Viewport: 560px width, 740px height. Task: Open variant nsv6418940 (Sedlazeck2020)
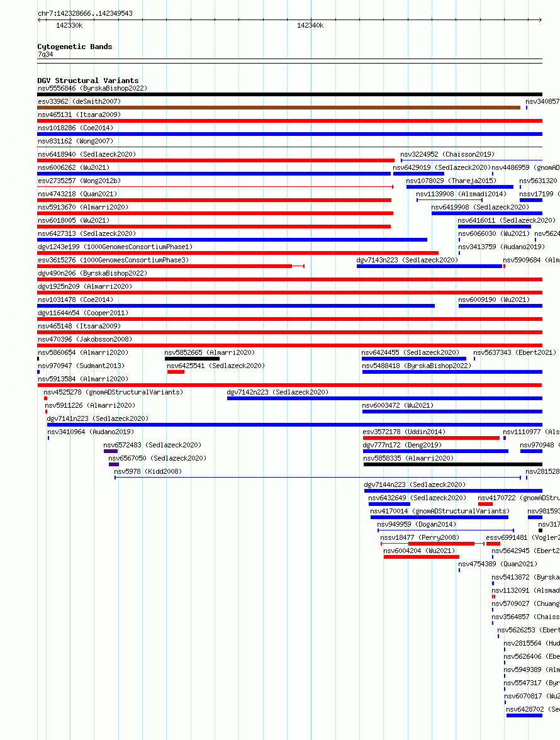(x=87, y=154)
